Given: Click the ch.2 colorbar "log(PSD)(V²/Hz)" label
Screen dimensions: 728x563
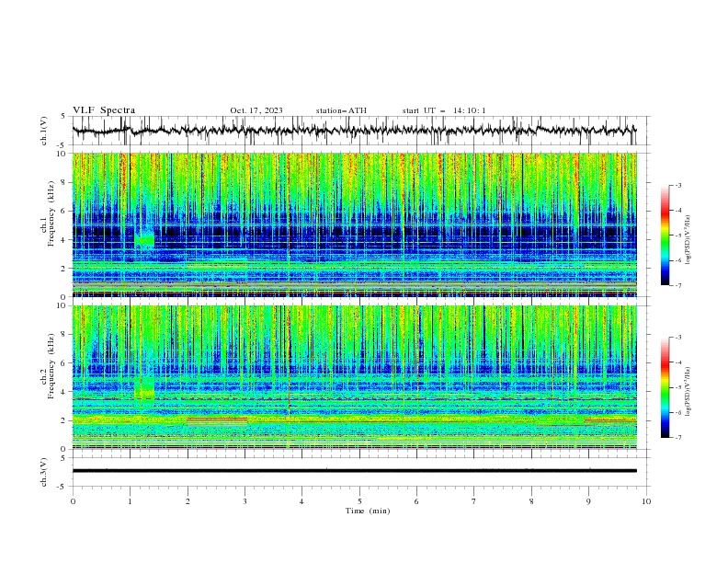Looking at the screenshot, I should pos(687,391).
